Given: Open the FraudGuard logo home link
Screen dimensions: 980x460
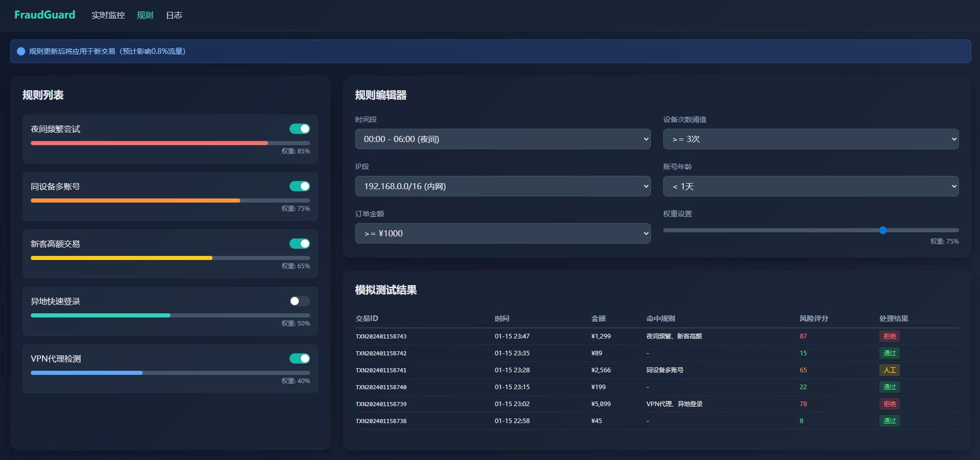Looking at the screenshot, I should (45, 15).
